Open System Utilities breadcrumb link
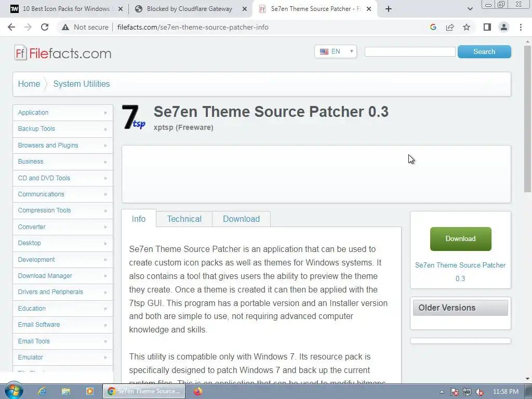 (82, 84)
